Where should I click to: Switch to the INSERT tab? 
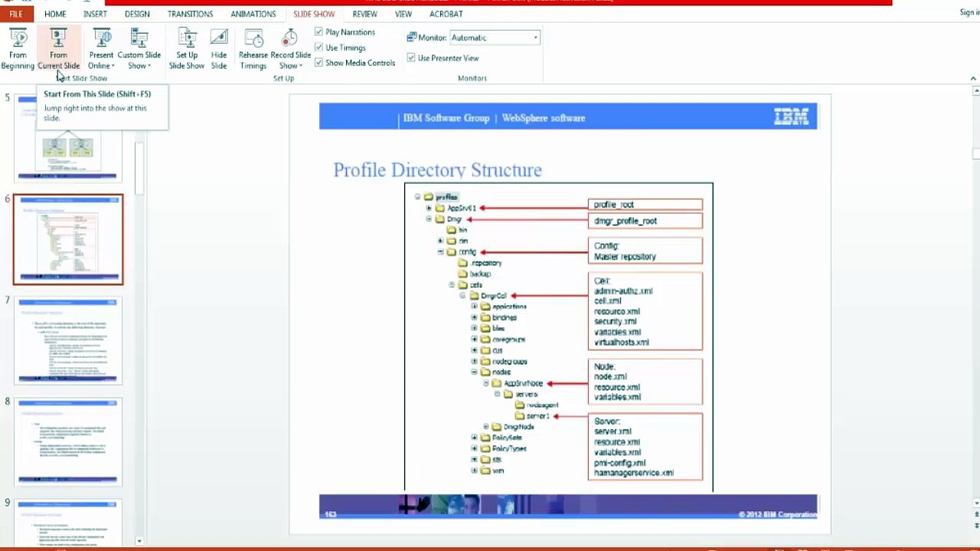point(95,14)
